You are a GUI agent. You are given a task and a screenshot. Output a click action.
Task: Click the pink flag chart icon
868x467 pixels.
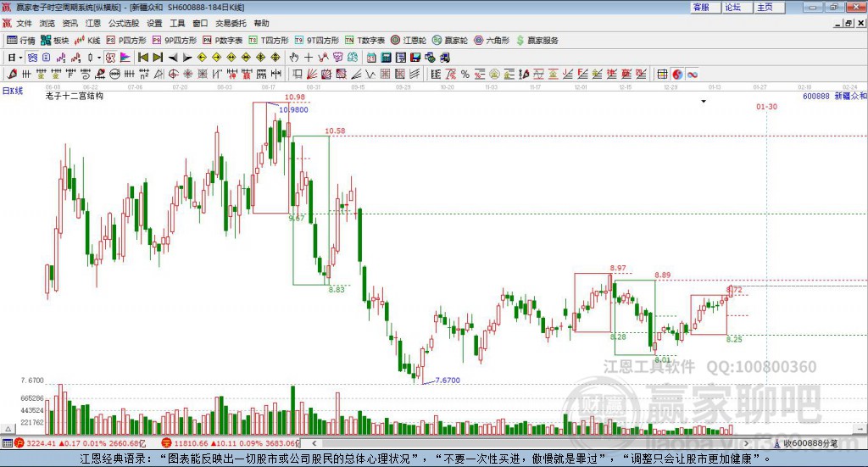(125, 58)
